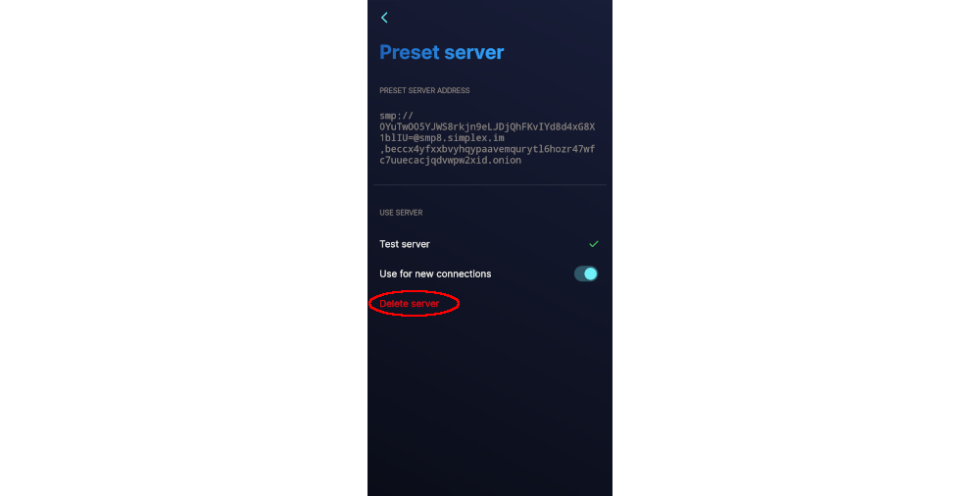Screen dimensions: 980x496
Task: Click the line ending in xid.onion
Action: (450, 161)
